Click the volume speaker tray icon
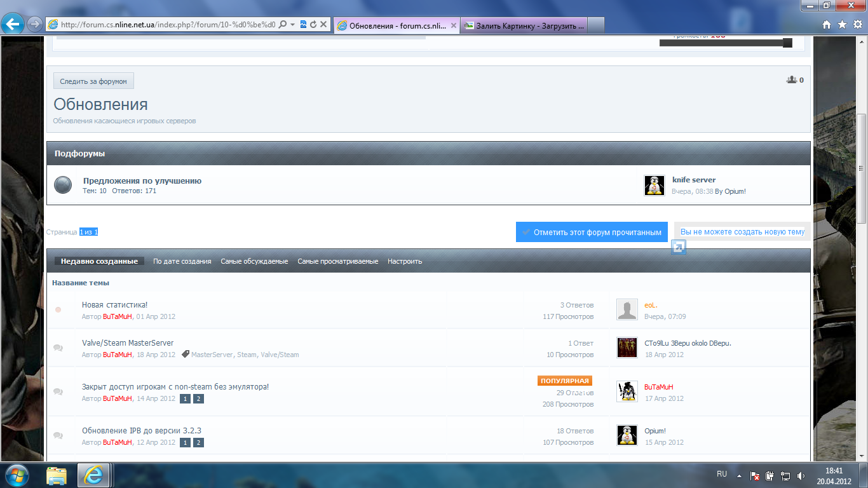Screen dimensions: 868x488 point(801,475)
